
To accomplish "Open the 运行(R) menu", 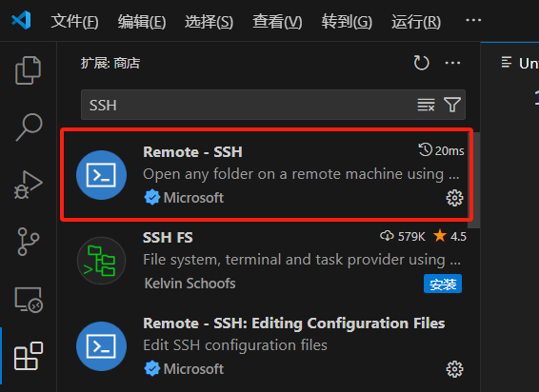I will [x=416, y=22].
